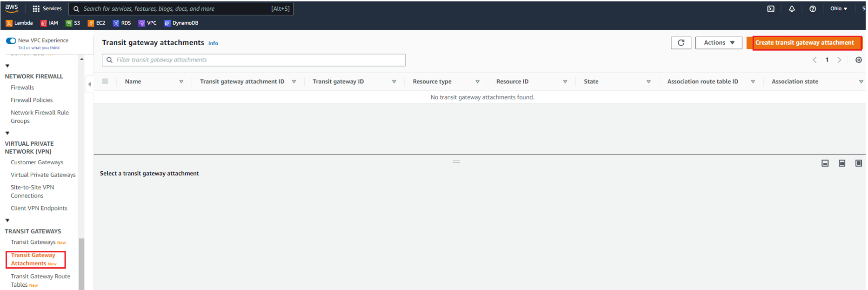The width and height of the screenshot is (868, 290).
Task: Refresh the transit gateway attachments list
Action: click(x=681, y=43)
